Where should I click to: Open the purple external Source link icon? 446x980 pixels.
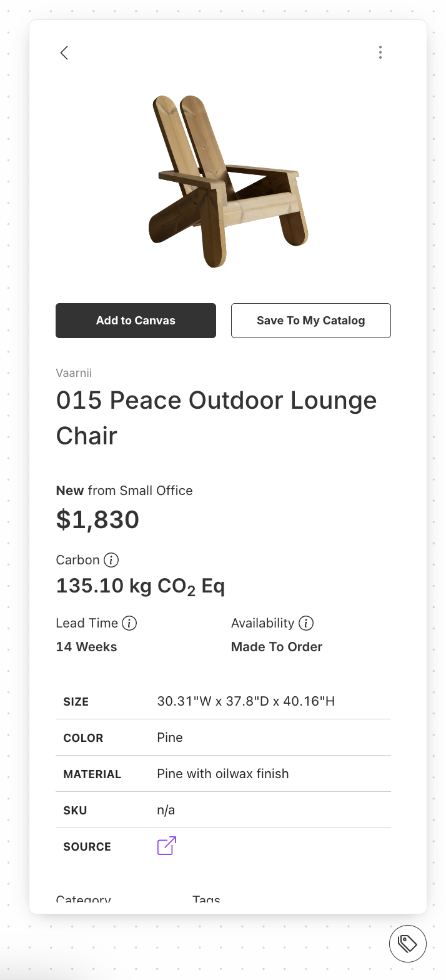tap(166, 846)
